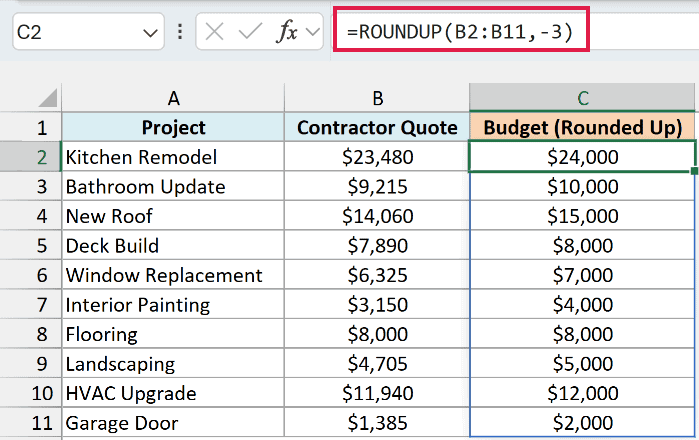Select the Garage Door cell

coord(173,422)
